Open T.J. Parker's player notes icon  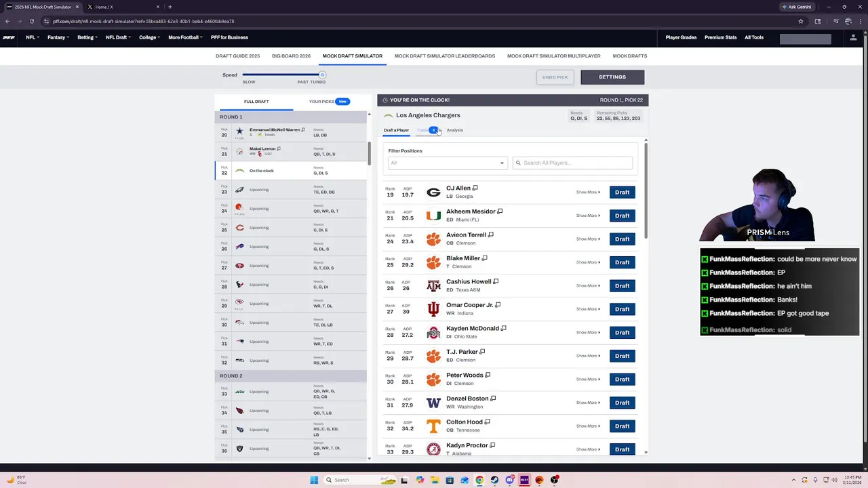coord(482,352)
